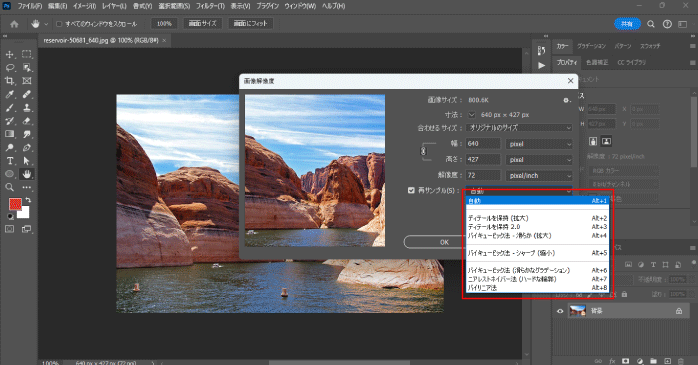Select the Gradient tool
This screenshot has height=365, width=698.
(x=9, y=134)
